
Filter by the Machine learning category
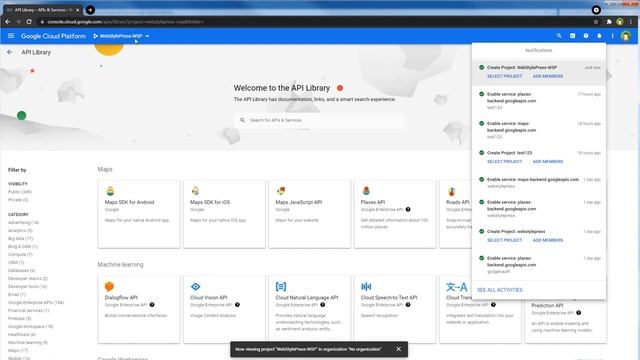[28, 342]
